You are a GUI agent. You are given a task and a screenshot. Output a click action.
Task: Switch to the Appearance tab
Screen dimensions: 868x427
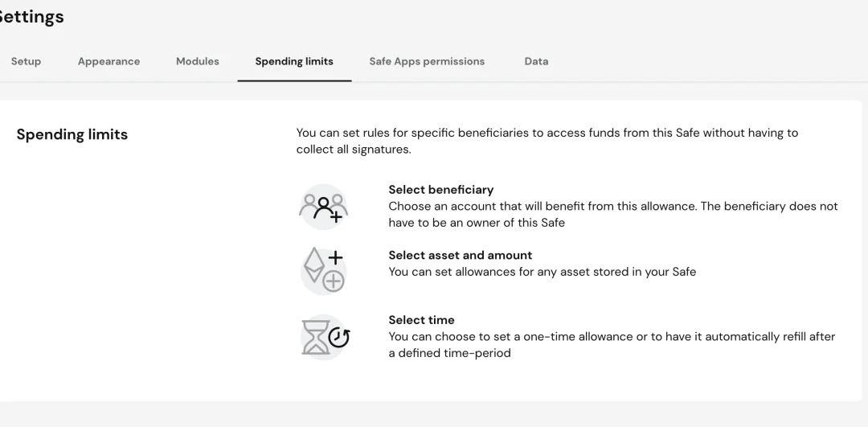[108, 61]
